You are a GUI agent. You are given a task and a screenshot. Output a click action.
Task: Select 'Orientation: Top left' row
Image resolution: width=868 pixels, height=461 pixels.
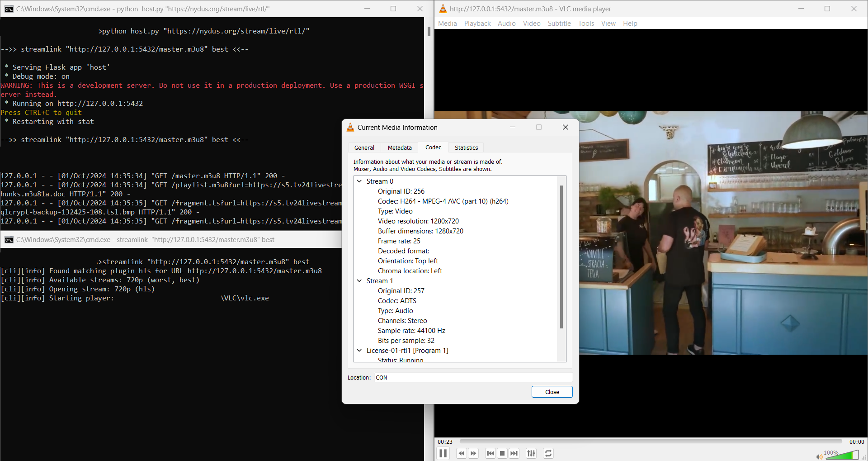tap(408, 261)
